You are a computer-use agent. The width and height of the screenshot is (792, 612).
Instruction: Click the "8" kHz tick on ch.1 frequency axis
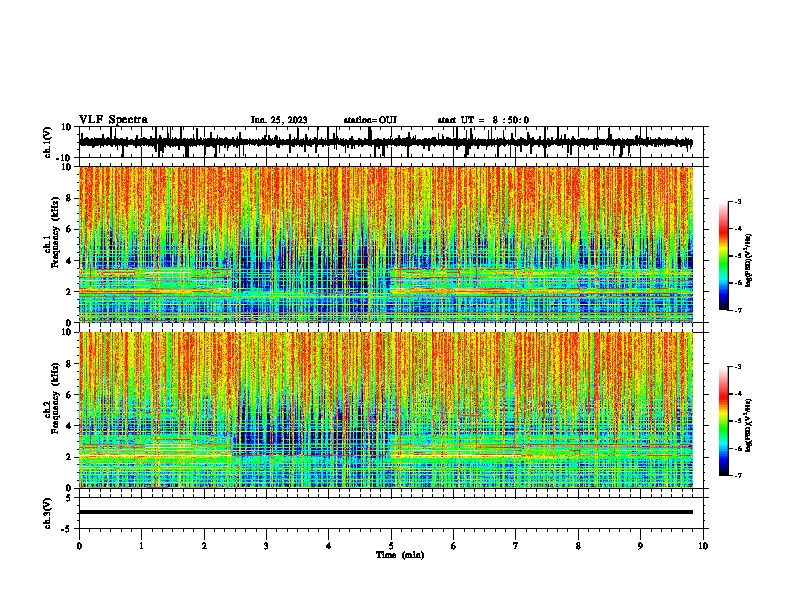tap(70, 198)
